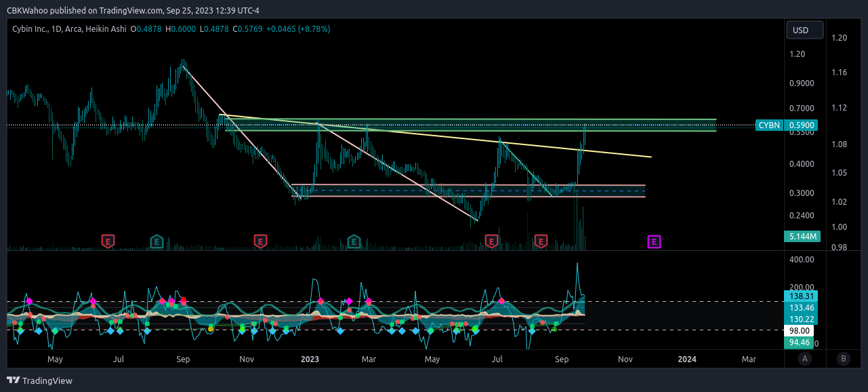Click the CBKWahoo publisher header text
The width and height of the screenshot is (868, 392).
point(133,11)
